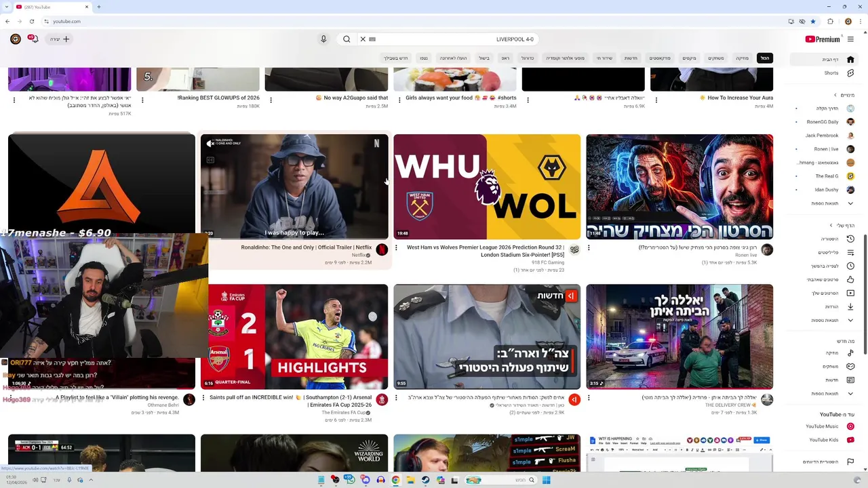Expand the Subscriptions (מינויים) section arrow
The width and height of the screenshot is (868, 488).
(x=835, y=95)
